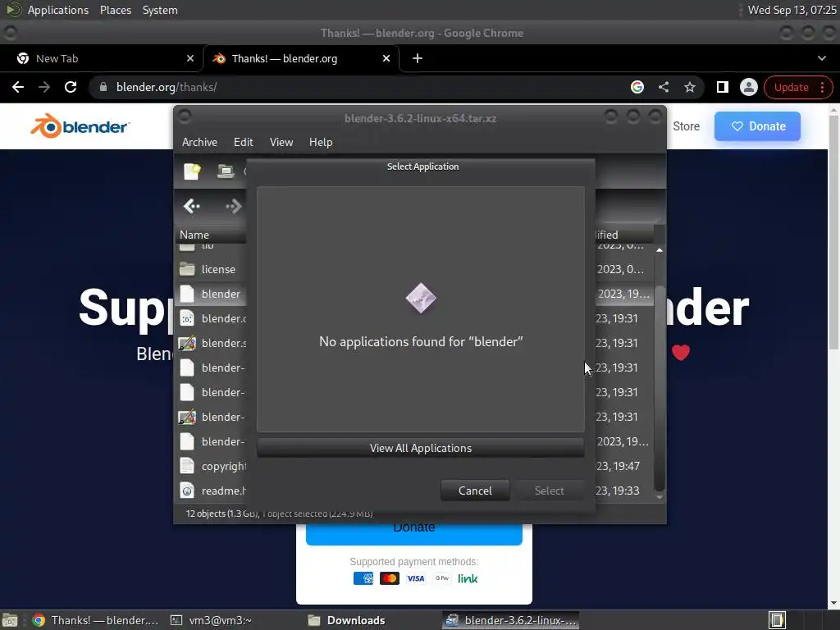
Task: Click the Mastercard payment icon
Action: coord(390,578)
